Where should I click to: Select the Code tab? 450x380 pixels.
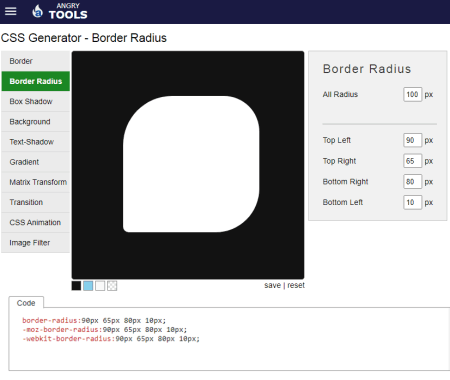tap(26, 303)
